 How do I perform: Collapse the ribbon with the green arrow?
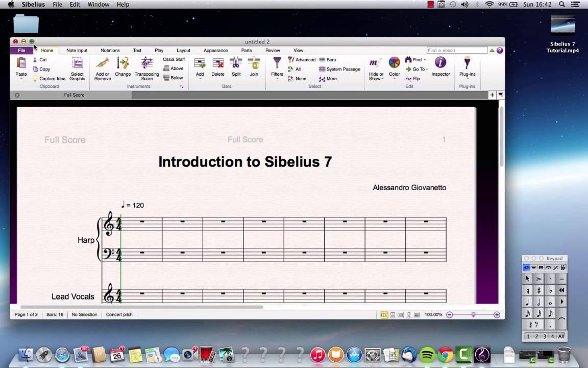click(492, 50)
